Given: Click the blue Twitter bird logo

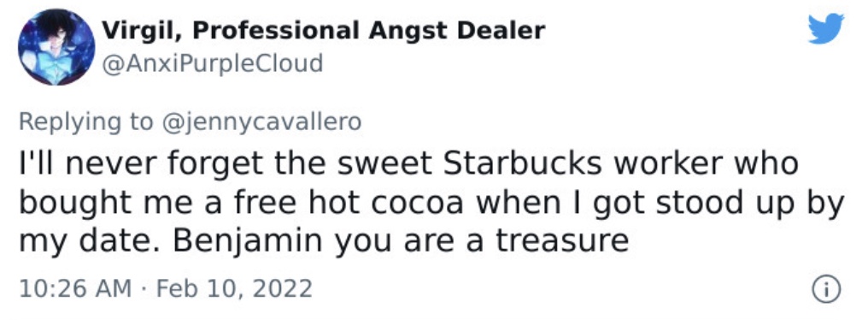Looking at the screenshot, I should click(825, 29).
